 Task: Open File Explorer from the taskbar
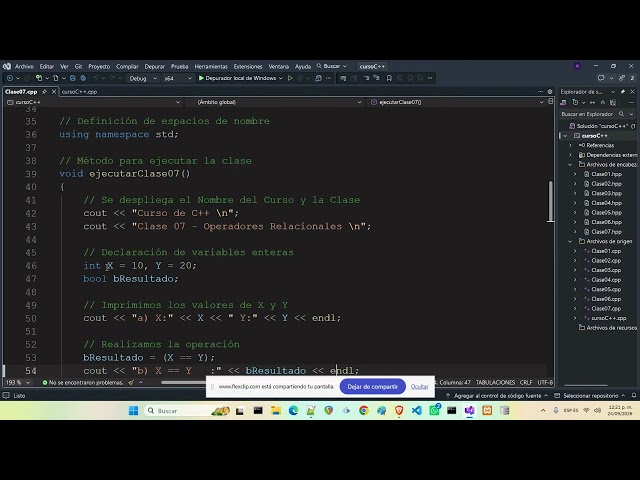pos(276,411)
